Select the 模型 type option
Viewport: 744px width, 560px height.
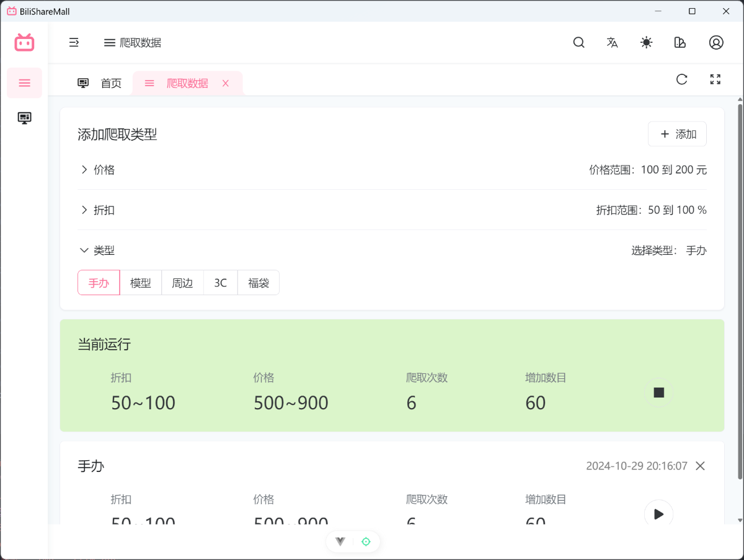[141, 283]
